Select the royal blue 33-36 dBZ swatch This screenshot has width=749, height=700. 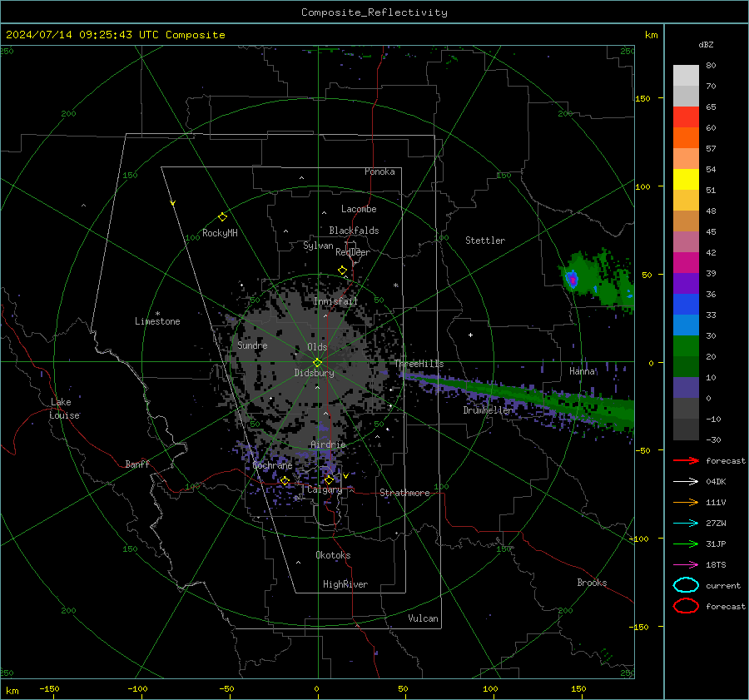[x=686, y=305]
